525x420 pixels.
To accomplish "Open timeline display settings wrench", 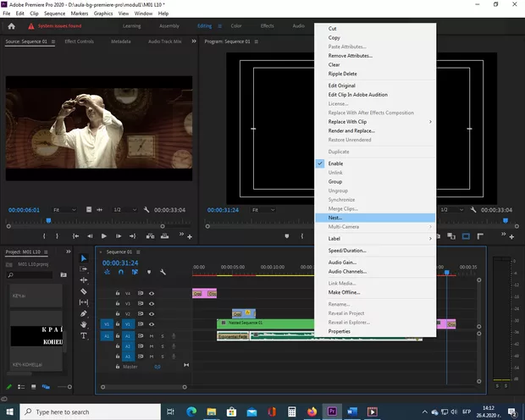I will [x=162, y=272].
